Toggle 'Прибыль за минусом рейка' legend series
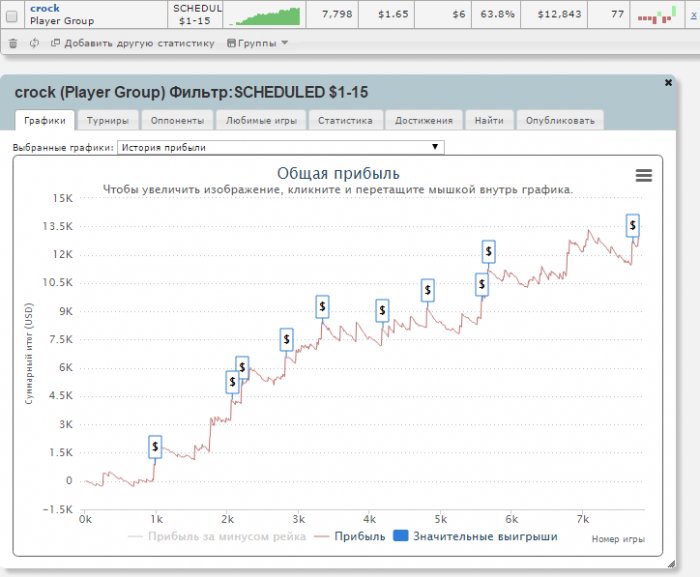700x577 pixels. (217, 536)
